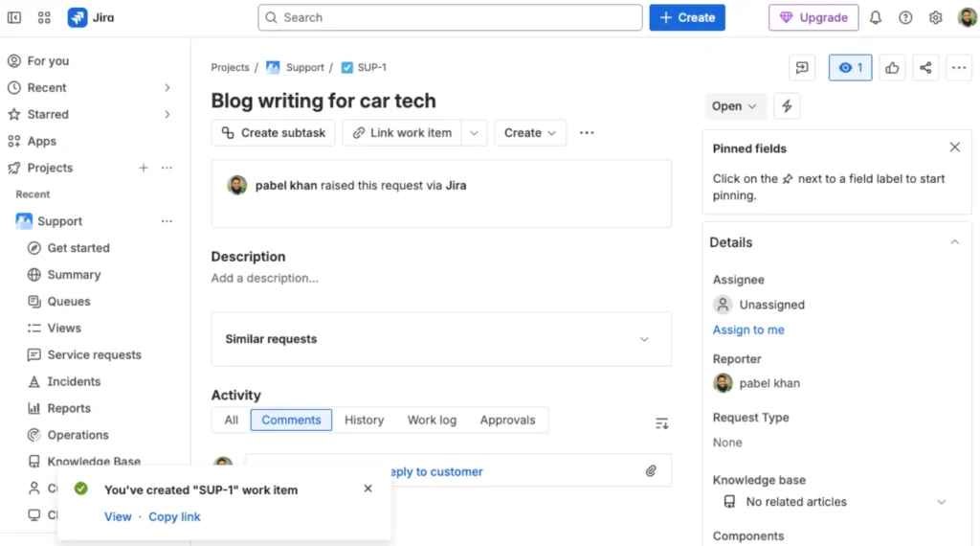Open Service requests in sidebar
Screen dimensions: 980x546
[95, 354]
